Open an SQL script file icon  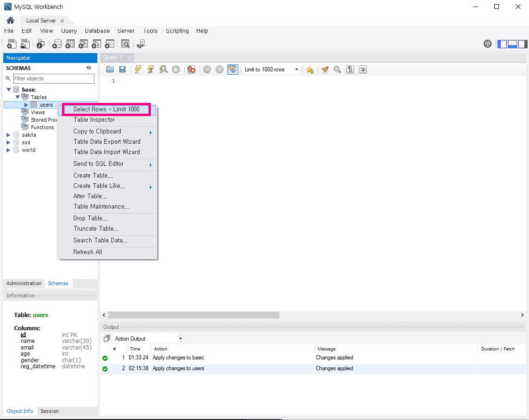(25, 44)
